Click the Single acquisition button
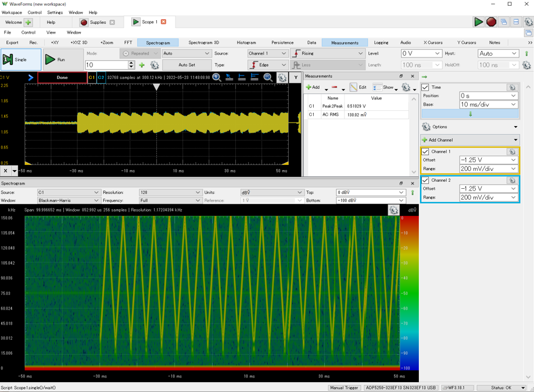The width and height of the screenshot is (534, 392). (21, 59)
